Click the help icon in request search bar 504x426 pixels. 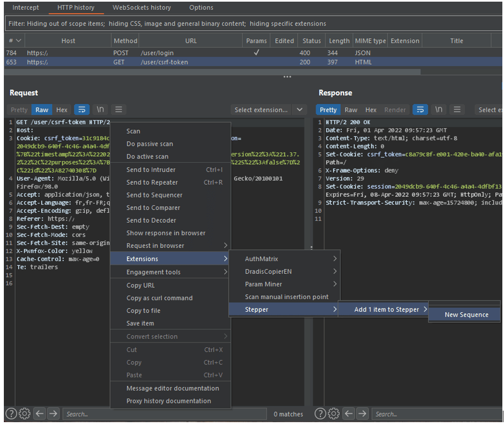pos(11,414)
